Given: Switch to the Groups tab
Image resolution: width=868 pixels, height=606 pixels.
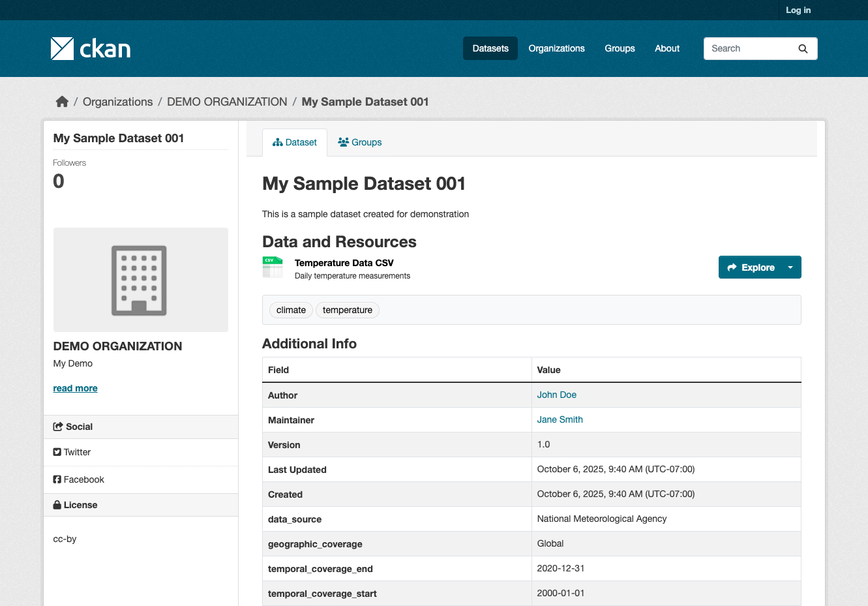Looking at the screenshot, I should 360,142.
